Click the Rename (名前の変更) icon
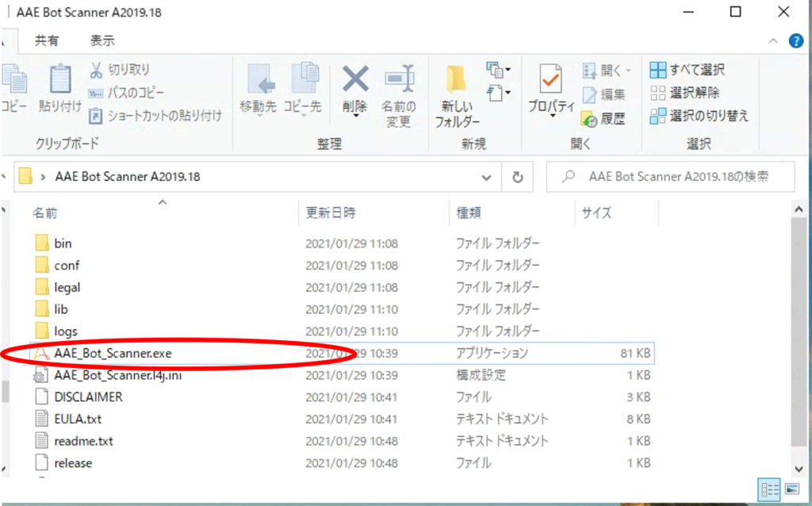The image size is (812, 506). [399, 79]
